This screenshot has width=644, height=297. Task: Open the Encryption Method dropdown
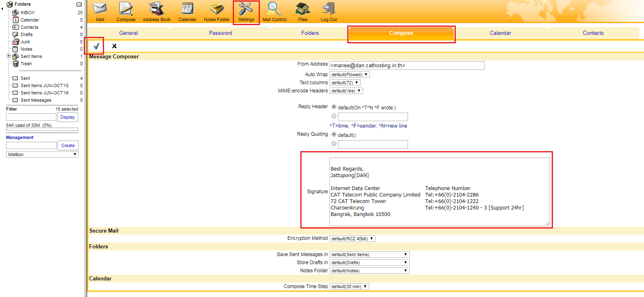pos(352,239)
